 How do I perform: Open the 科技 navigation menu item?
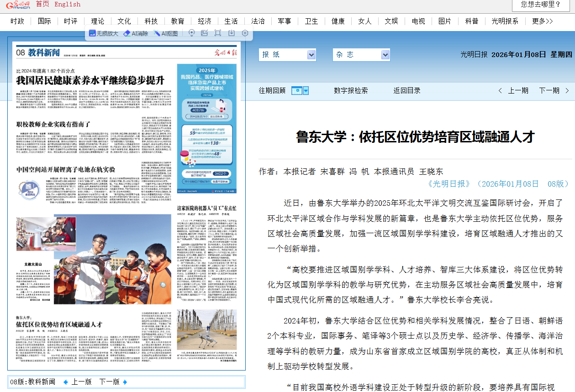[151, 21]
